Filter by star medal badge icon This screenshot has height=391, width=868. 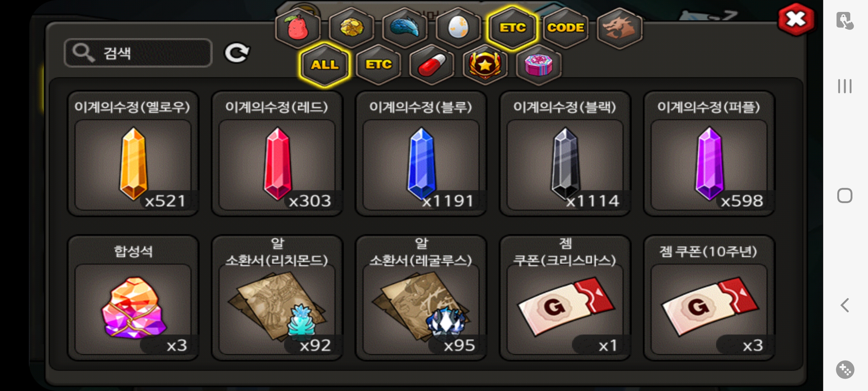485,64
